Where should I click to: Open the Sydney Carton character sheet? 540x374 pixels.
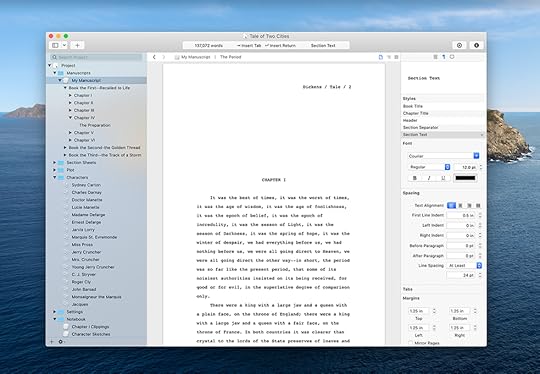click(86, 185)
